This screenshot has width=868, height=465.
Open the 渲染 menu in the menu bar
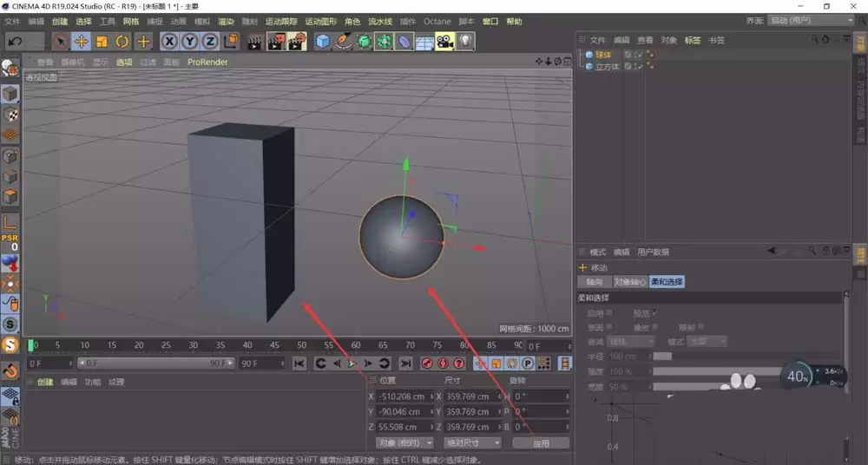click(x=225, y=21)
